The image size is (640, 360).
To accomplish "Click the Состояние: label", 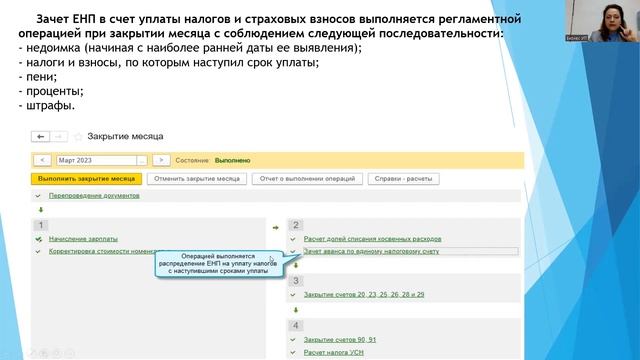I will pyautogui.click(x=193, y=160).
